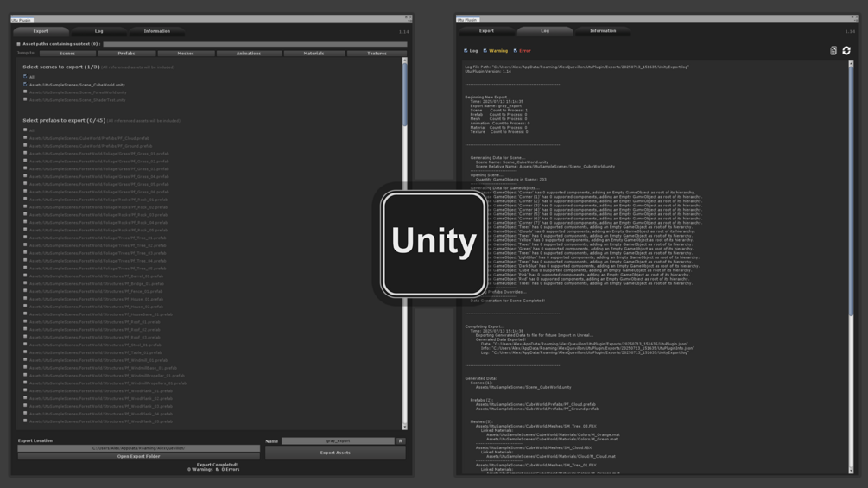
Task: Click the Export Assets button
Action: [335, 453]
